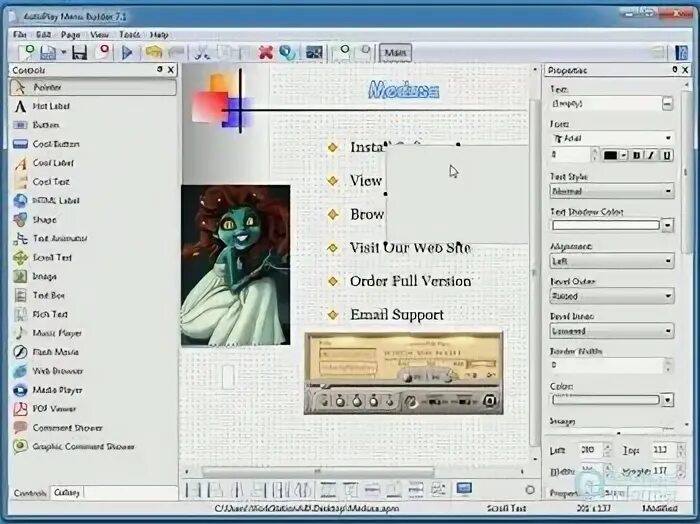Click Visit Our Web Site label

[410, 248]
